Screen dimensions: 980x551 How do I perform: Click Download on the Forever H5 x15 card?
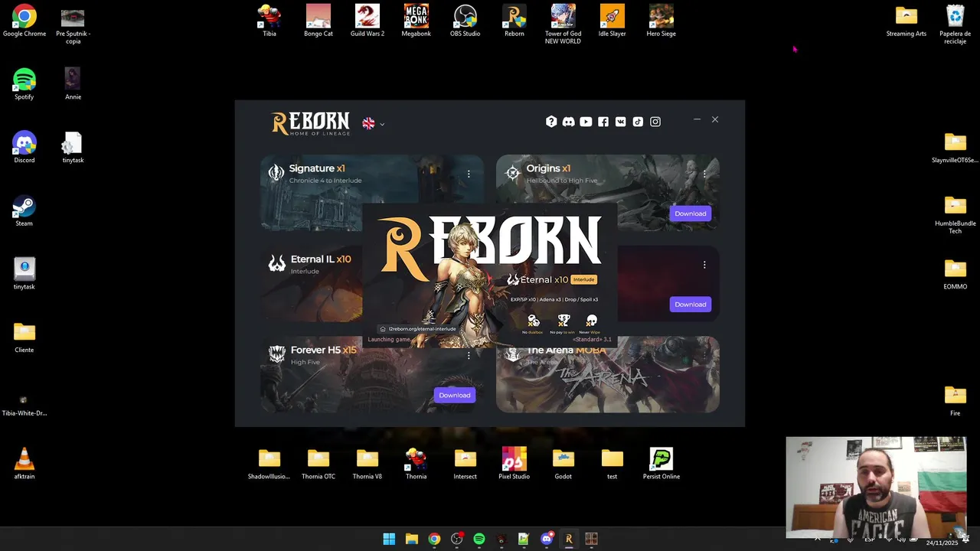coord(454,395)
